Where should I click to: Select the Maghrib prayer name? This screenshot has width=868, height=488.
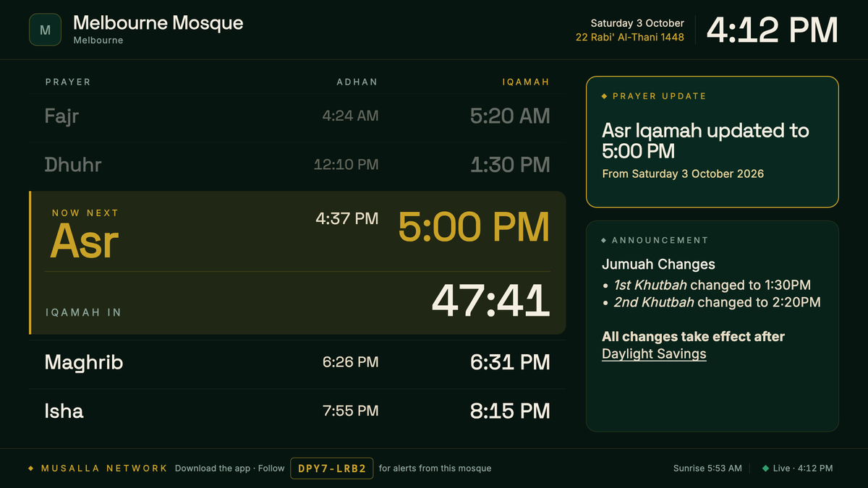point(84,362)
